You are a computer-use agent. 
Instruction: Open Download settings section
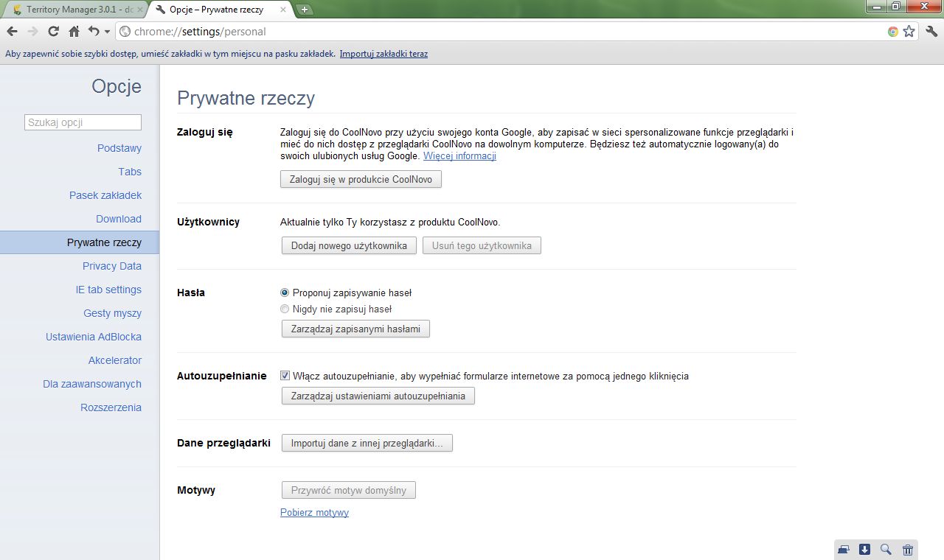[x=119, y=219]
